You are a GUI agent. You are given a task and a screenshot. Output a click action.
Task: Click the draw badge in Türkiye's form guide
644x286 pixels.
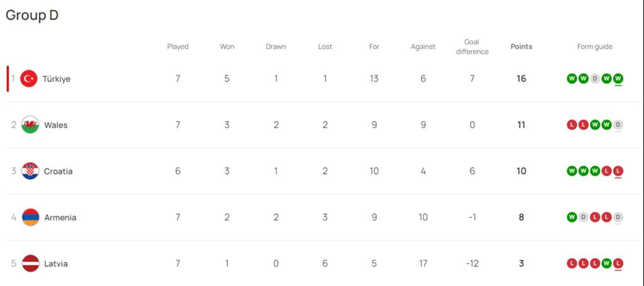[595, 78]
